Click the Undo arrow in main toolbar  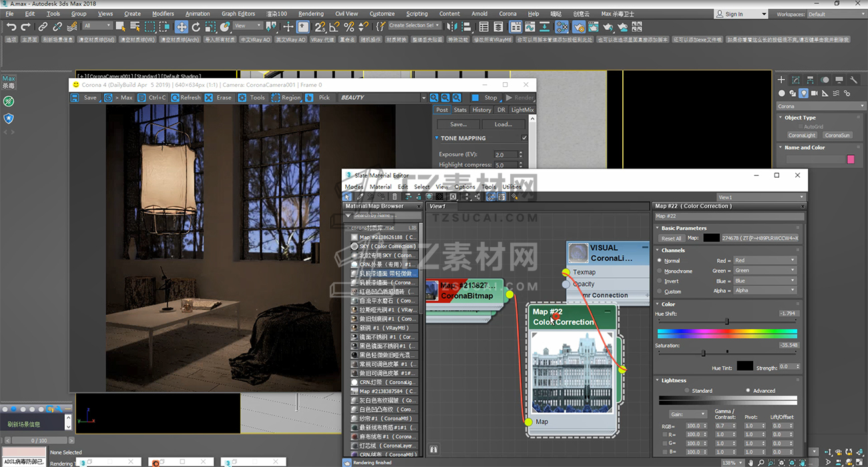coord(11,27)
